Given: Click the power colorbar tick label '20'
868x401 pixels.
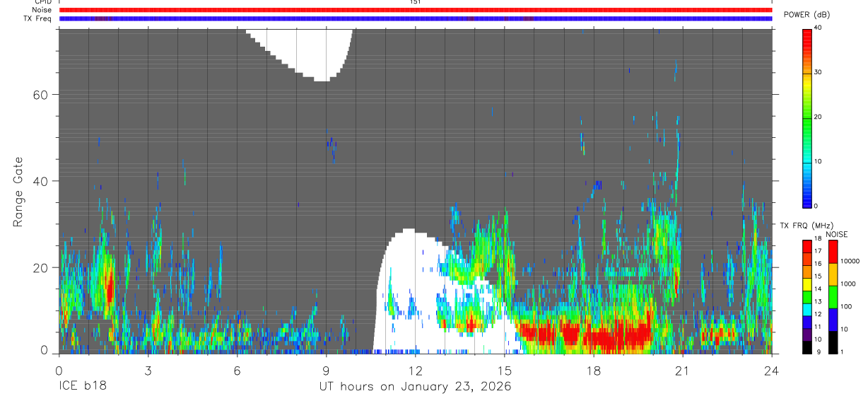Looking at the screenshot, I should coord(819,117).
